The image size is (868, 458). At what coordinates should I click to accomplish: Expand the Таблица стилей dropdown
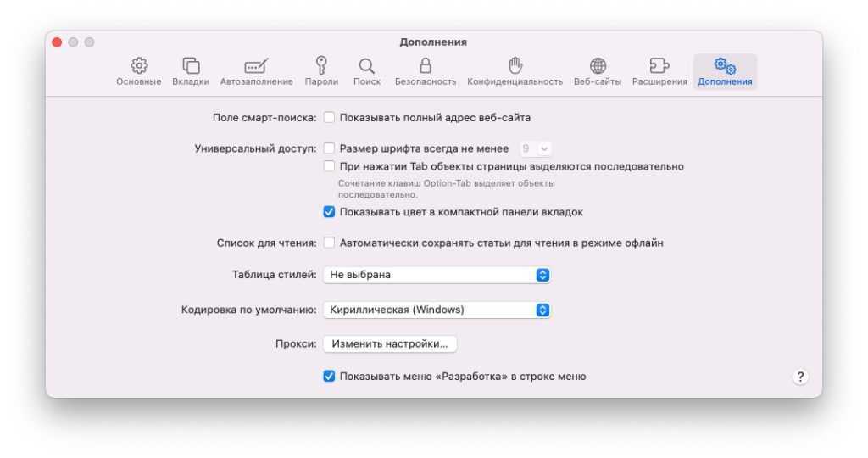[437, 275]
